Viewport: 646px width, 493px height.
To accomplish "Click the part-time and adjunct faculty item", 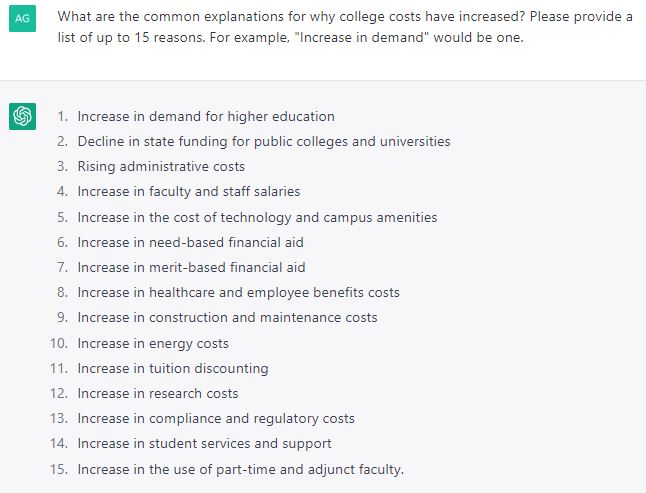I will click(x=241, y=470).
